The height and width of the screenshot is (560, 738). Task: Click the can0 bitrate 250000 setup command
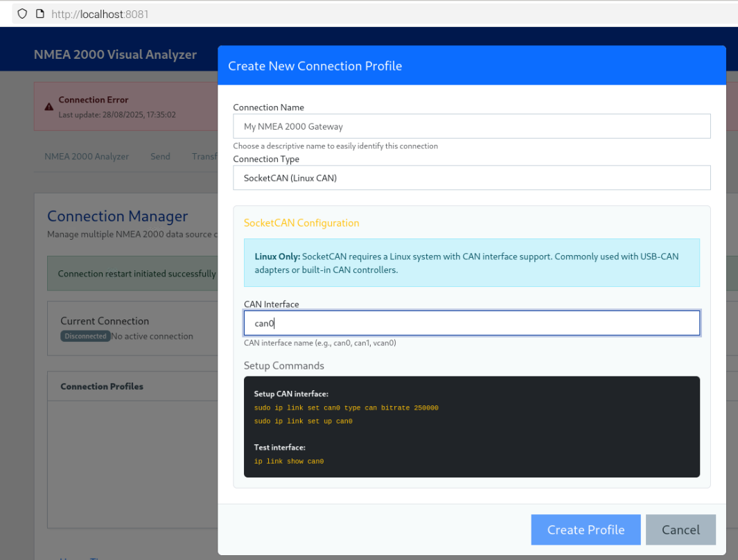tap(346, 408)
